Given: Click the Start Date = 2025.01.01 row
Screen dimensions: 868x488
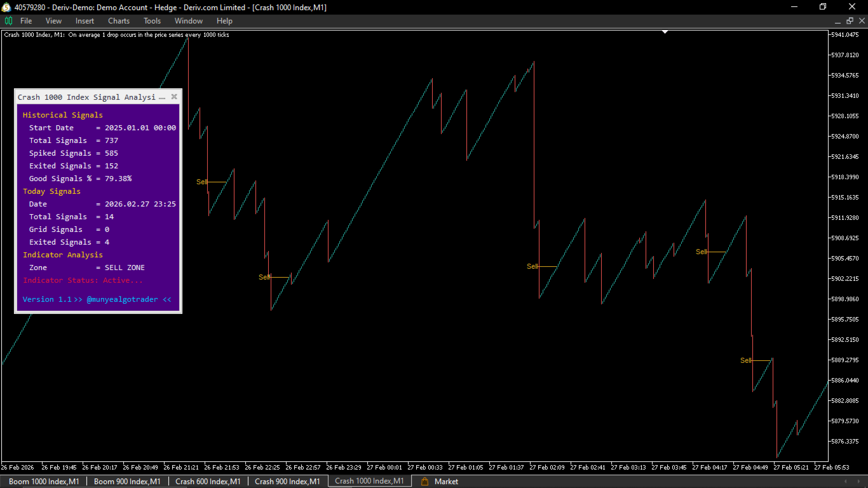Looking at the screenshot, I should (102, 128).
